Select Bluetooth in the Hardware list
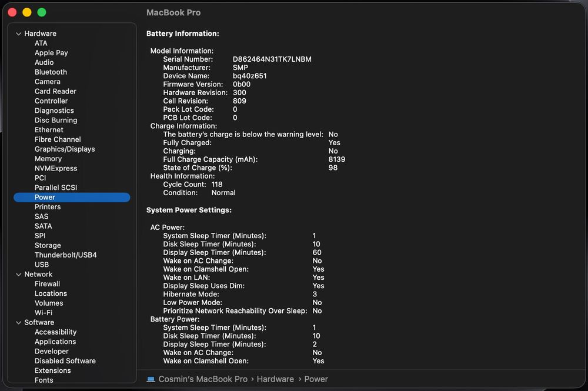This screenshot has width=588, height=391. pyautogui.click(x=51, y=72)
